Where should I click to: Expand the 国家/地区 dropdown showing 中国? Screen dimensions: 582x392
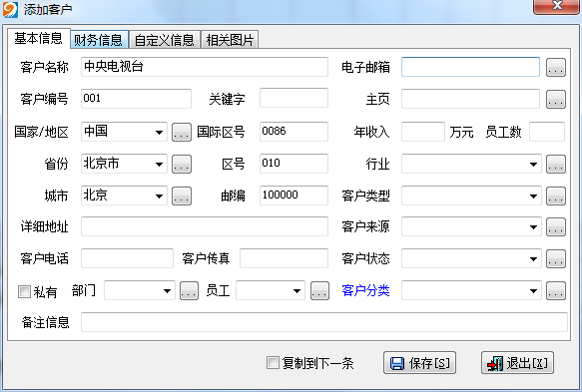[160, 132]
